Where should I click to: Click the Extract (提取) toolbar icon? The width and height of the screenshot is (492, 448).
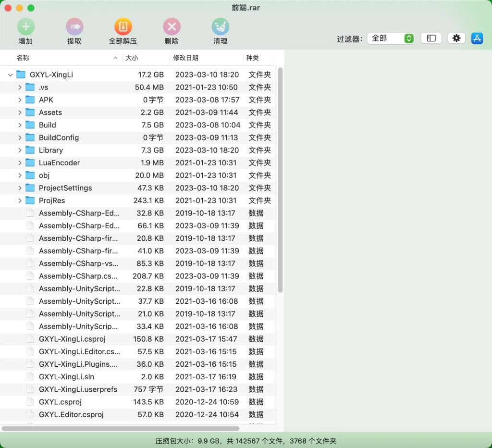[74, 26]
